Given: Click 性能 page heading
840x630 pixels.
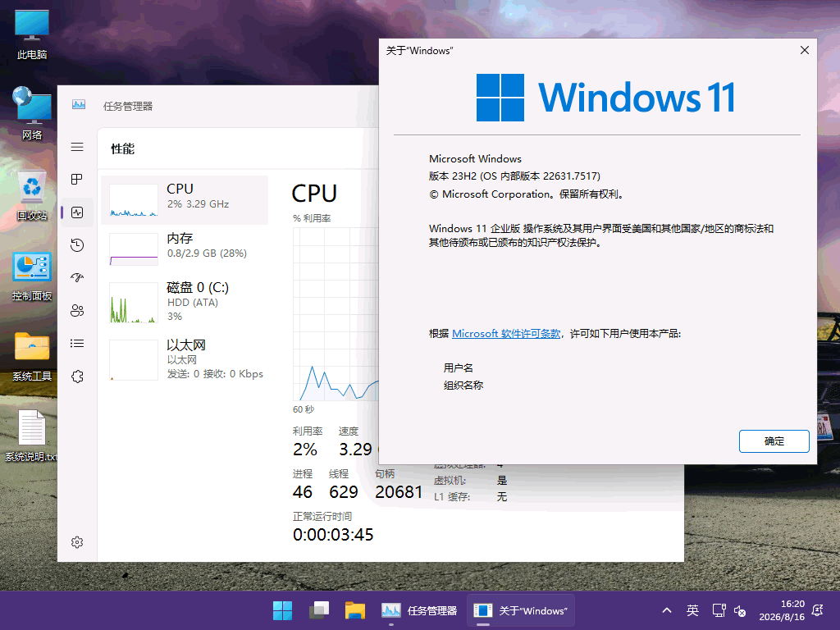Looking at the screenshot, I should 123,149.
